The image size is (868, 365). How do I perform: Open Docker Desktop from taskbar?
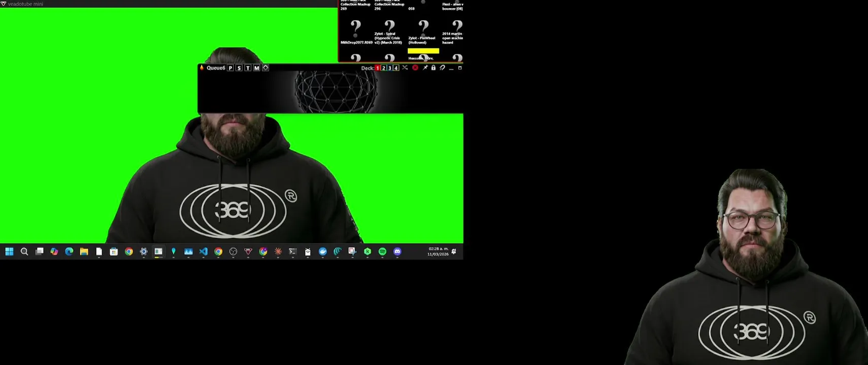click(x=323, y=251)
